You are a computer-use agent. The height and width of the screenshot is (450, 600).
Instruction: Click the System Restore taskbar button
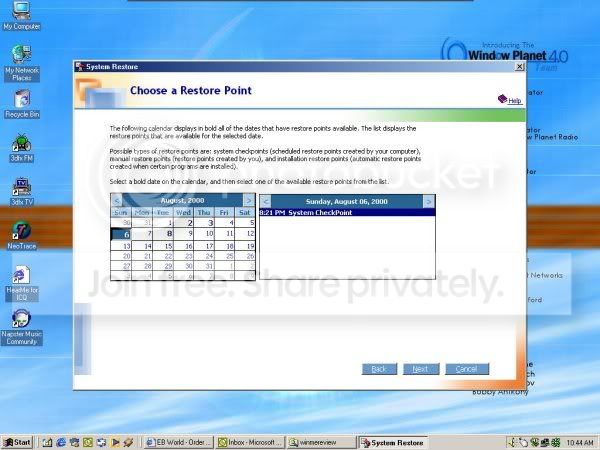[x=393, y=442]
